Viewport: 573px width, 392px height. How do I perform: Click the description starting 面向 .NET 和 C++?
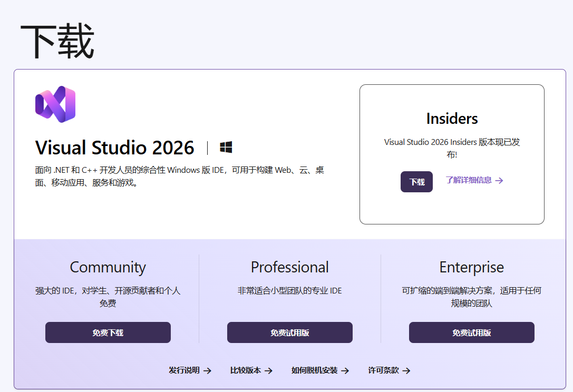tap(179, 176)
